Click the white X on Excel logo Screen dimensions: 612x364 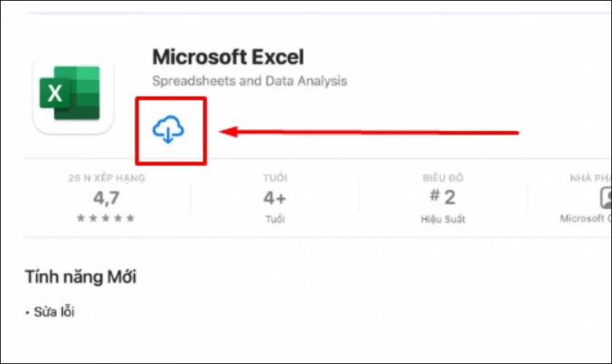click(55, 93)
